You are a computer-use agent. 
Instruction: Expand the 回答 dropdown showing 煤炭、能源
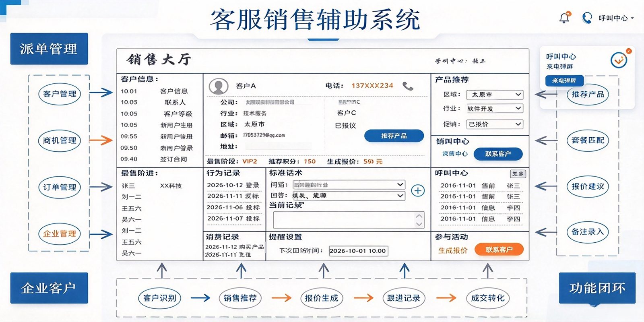coord(348,196)
